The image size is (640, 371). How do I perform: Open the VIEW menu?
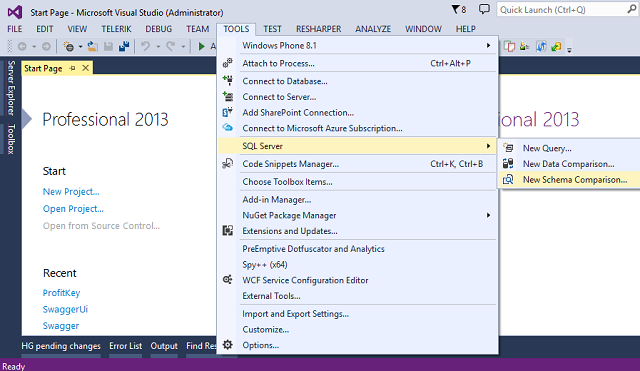pos(77,29)
